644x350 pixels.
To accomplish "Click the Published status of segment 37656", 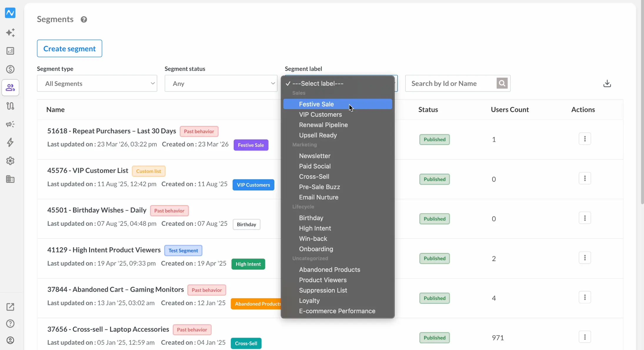I will (434, 338).
